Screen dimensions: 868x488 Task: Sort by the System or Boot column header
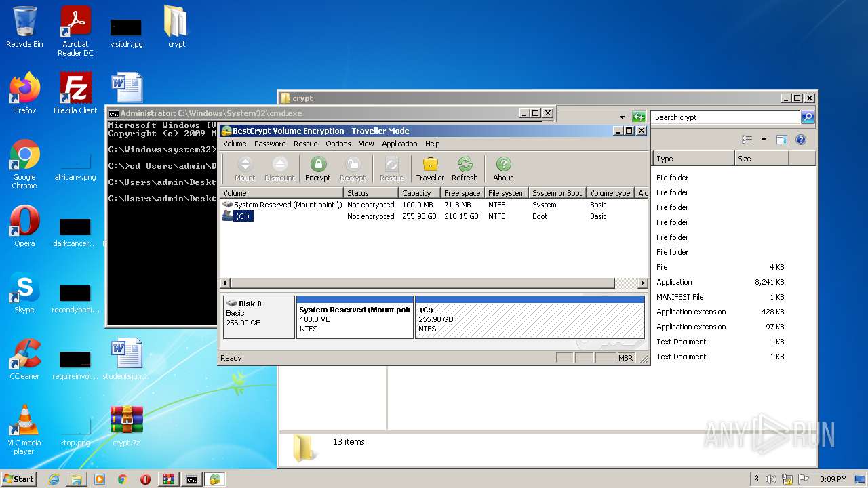click(x=557, y=193)
